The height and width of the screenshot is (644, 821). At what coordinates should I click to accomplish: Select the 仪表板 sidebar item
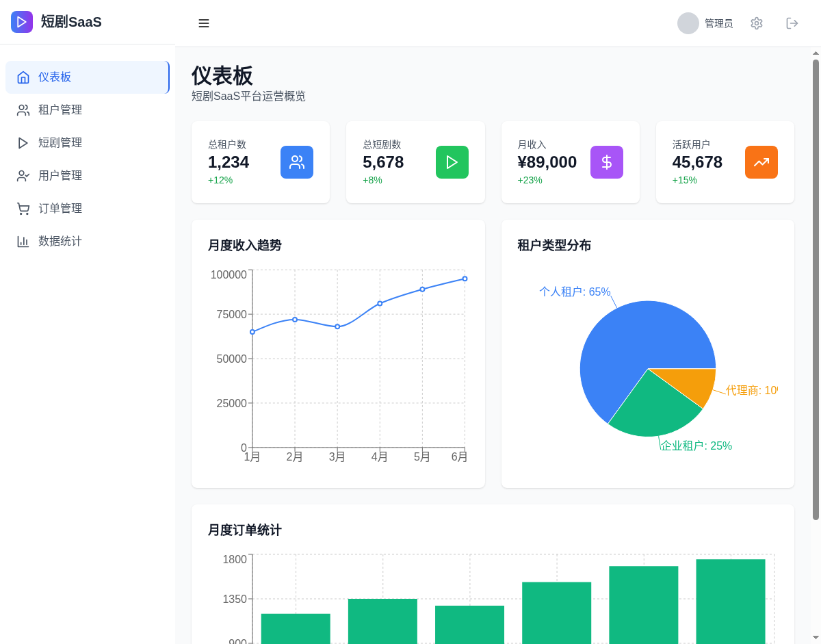point(55,77)
